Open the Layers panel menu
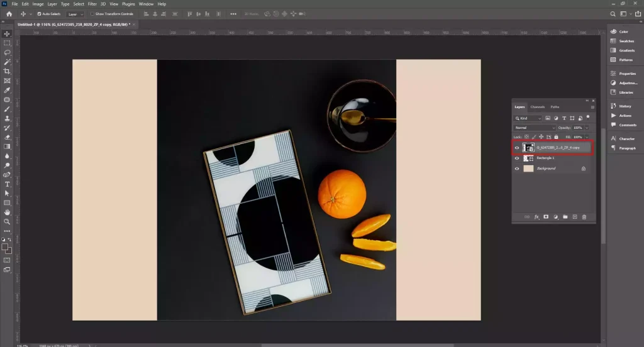Image resolution: width=644 pixels, height=347 pixels. click(592, 107)
